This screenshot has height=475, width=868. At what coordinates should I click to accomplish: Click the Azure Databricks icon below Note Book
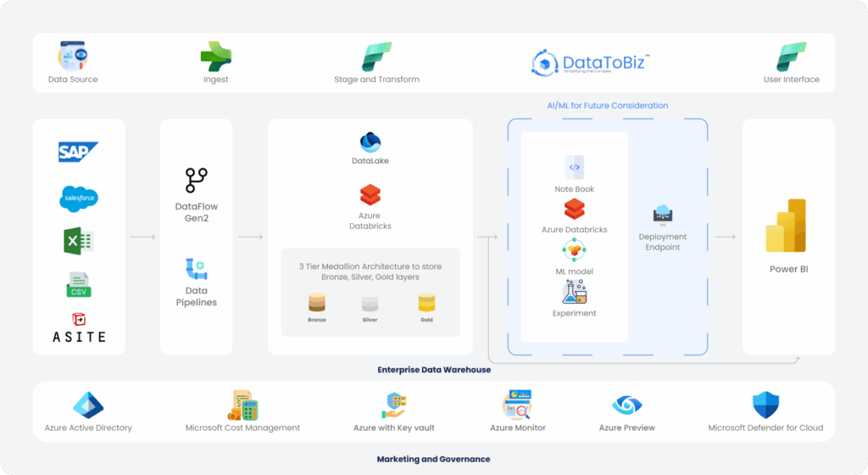coord(574,210)
